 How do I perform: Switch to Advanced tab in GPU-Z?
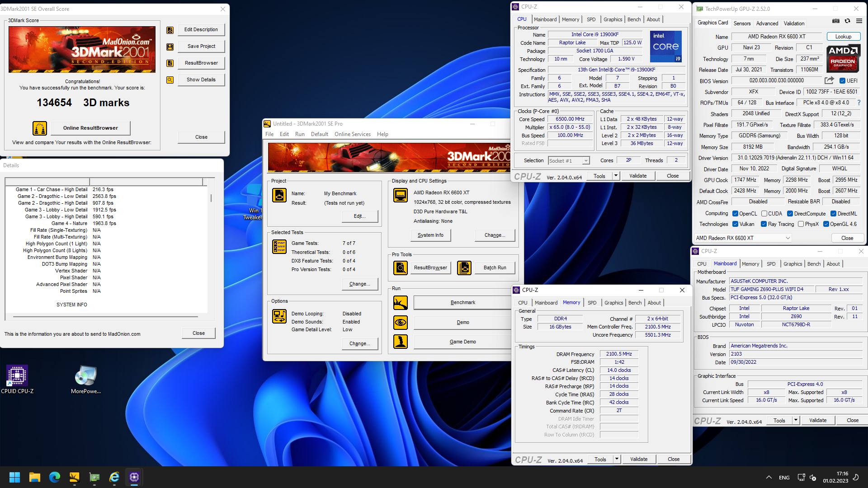[x=767, y=23]
